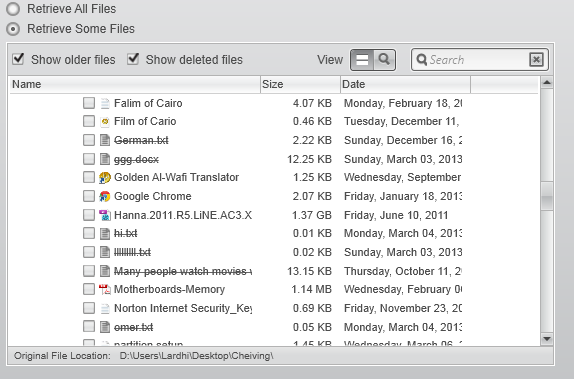The height and width of the screenshot is (379, 574).
Task: Select Retrieve Some Files radio button
Action: coord(13,29)
